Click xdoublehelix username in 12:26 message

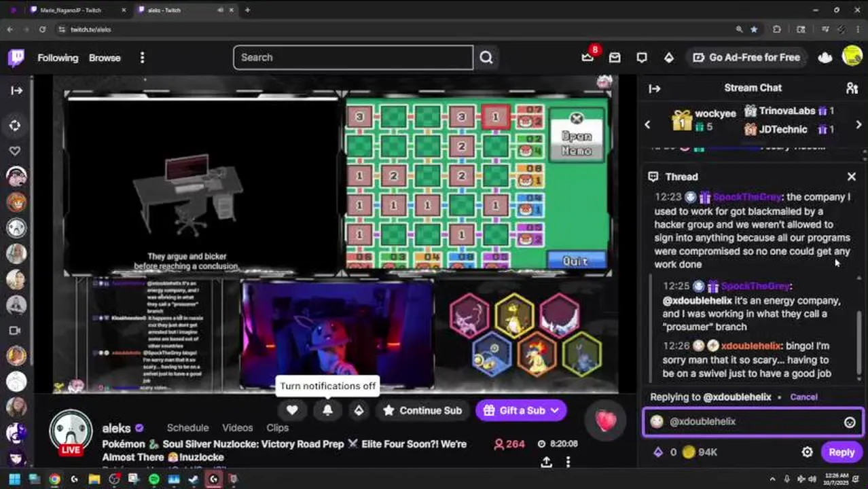point(751,346)
